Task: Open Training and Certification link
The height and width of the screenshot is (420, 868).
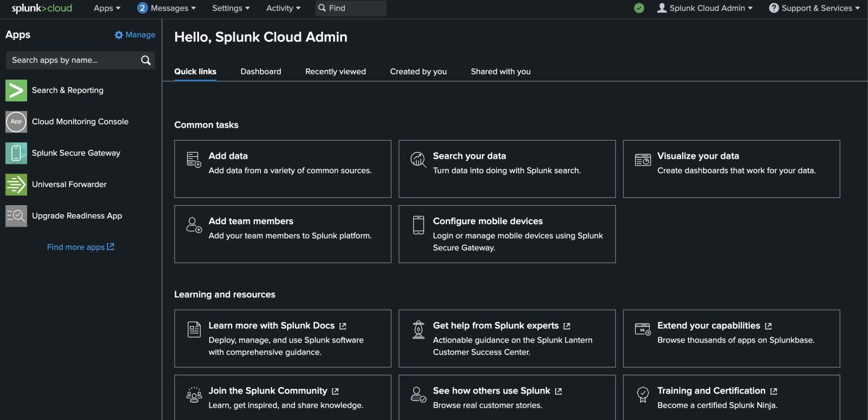Action: 710,390
